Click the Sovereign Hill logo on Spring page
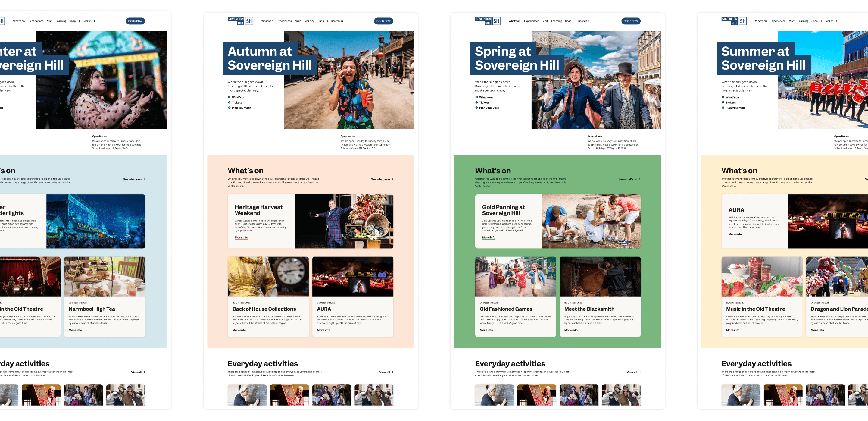The image size is (868, 421). (487, 21)
